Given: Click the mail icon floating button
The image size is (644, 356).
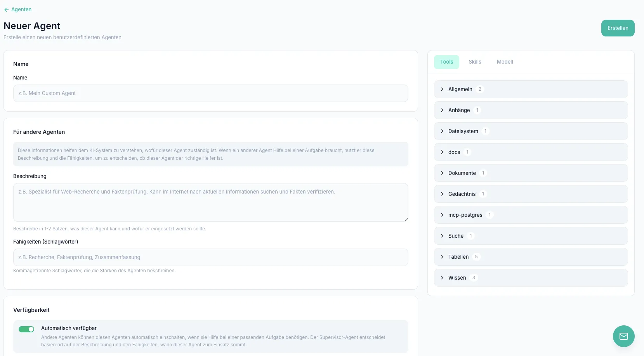Looking at the screenshot, I should click(x=623, y=336).
